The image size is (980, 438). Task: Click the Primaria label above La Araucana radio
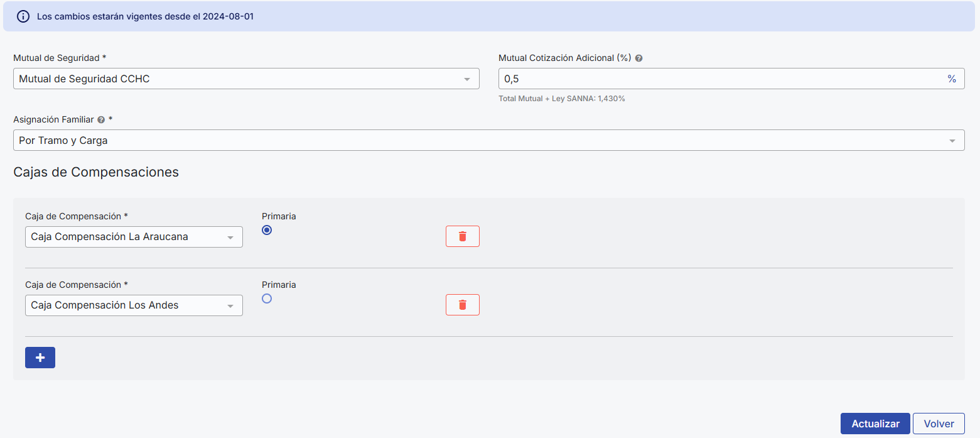pyautogui.click(x=279, y=216)
